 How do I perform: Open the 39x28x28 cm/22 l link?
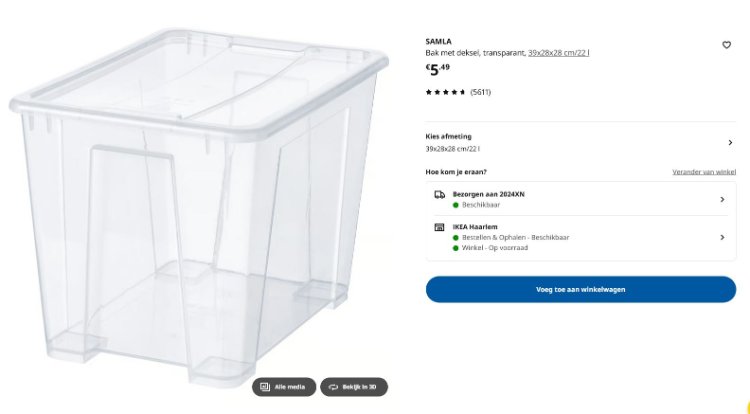click(558, 52)
